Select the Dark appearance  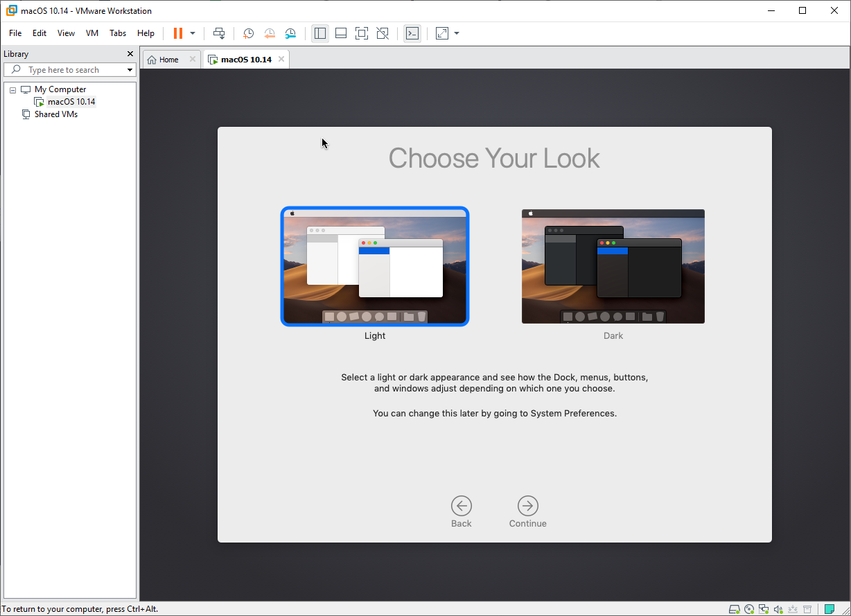[613, 266]
